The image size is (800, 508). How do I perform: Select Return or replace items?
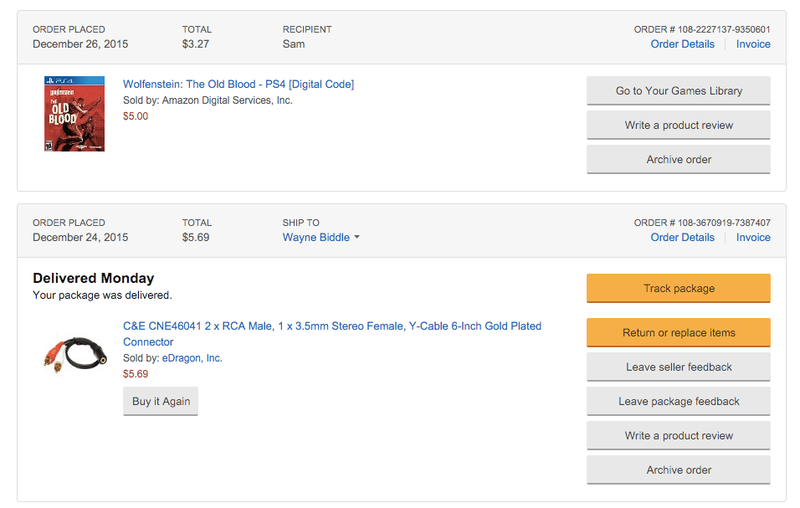pyautogui.click(x=679, y=333)
